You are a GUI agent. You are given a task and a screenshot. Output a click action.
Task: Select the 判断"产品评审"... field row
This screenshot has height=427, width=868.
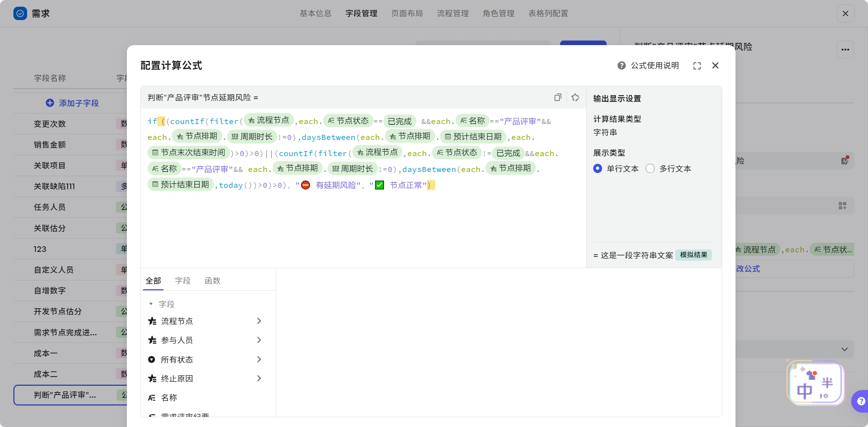[70, 395]
